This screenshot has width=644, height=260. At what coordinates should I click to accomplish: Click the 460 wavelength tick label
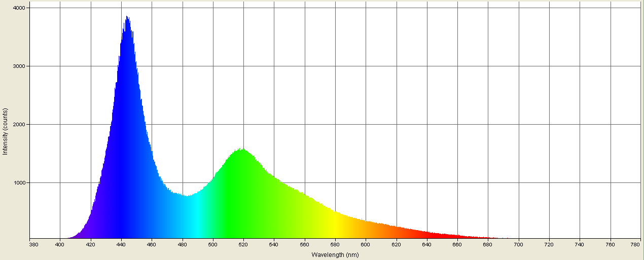coord(152,245)
